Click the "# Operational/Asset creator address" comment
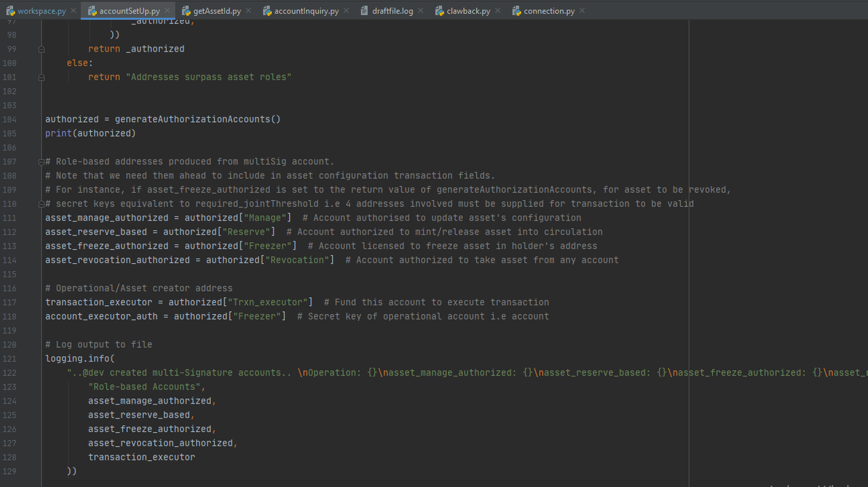 pos(139,288)
